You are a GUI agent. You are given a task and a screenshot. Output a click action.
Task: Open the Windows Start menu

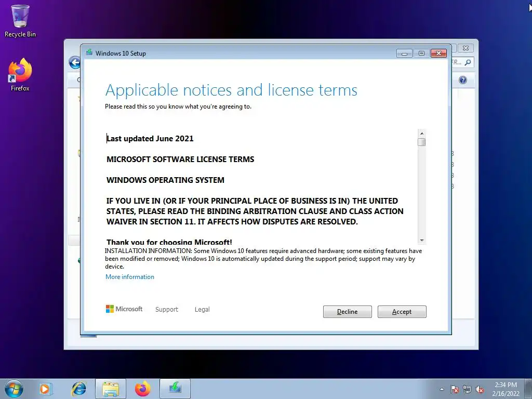point(14,389)
